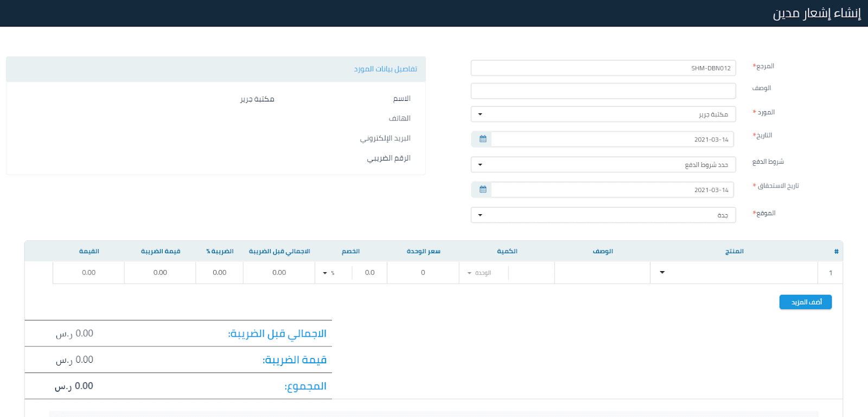This screenshot has width=868, height=417.
Task: Change the discount type percent dropdown
Action: coord(329,273)
